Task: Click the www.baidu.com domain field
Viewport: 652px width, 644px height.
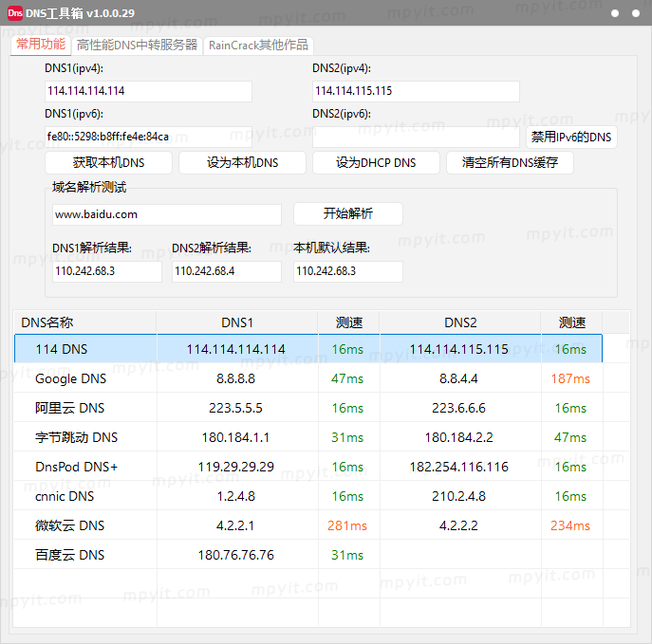Action: tap(167, 214)
